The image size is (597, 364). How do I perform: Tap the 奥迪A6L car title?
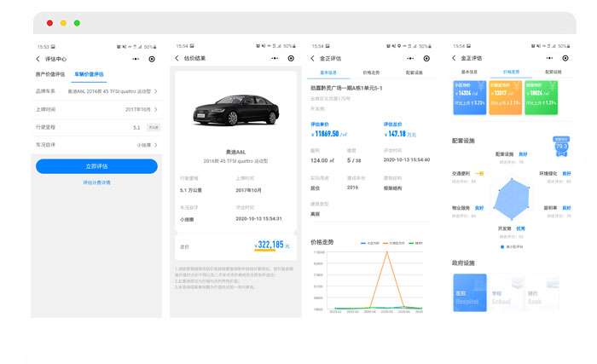pyautogui.click(x=235, y=152)
